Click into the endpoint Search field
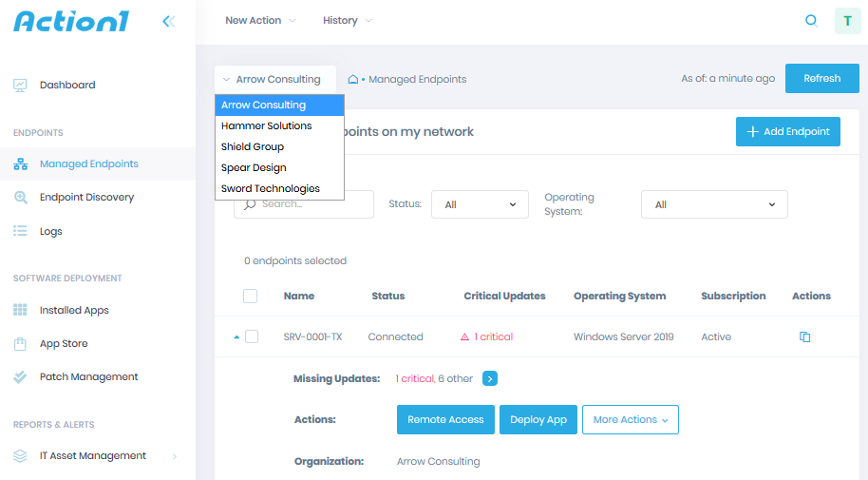The height and width of the screenshot is (480, 868). click(x=304, y=204)
